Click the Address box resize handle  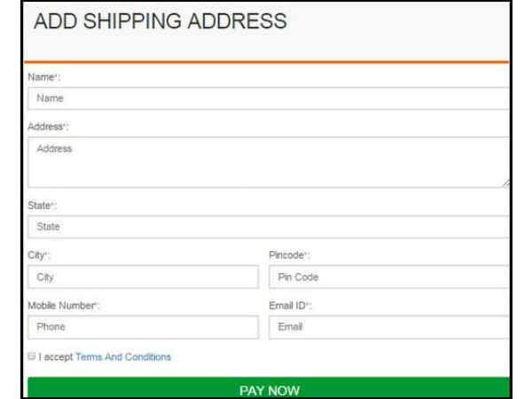click(x=506, y=184)
